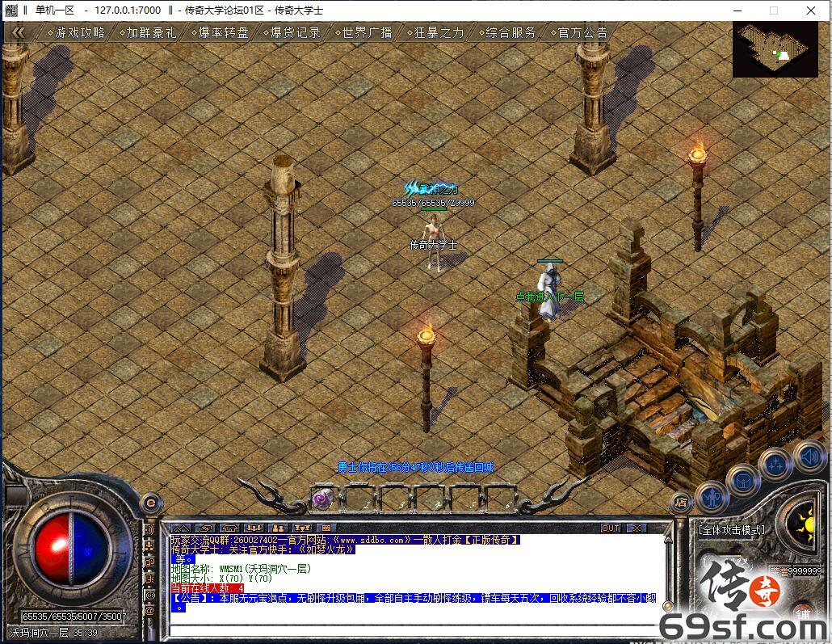Open the character equipment warrior icon
Viewport: 832px width, 644px height.
[711, 498]
